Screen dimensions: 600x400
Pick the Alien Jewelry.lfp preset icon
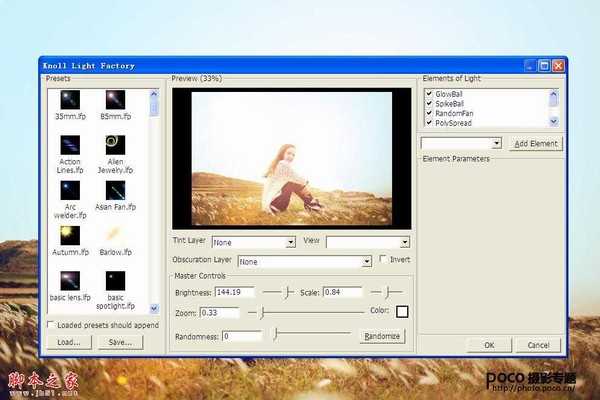click(x=115, y=145)
